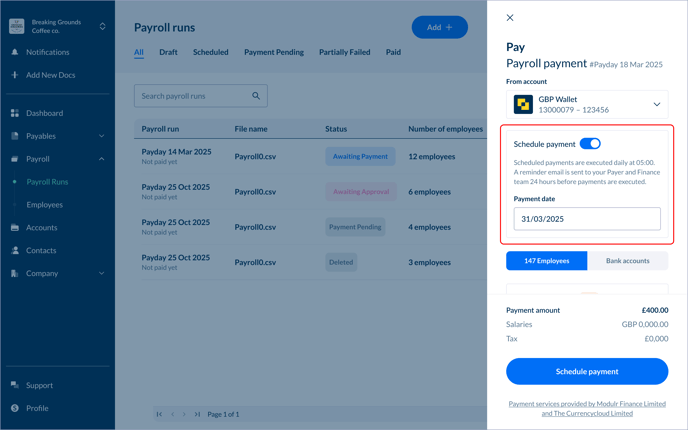Click the search magnifier icon

[x=256, y=96]
